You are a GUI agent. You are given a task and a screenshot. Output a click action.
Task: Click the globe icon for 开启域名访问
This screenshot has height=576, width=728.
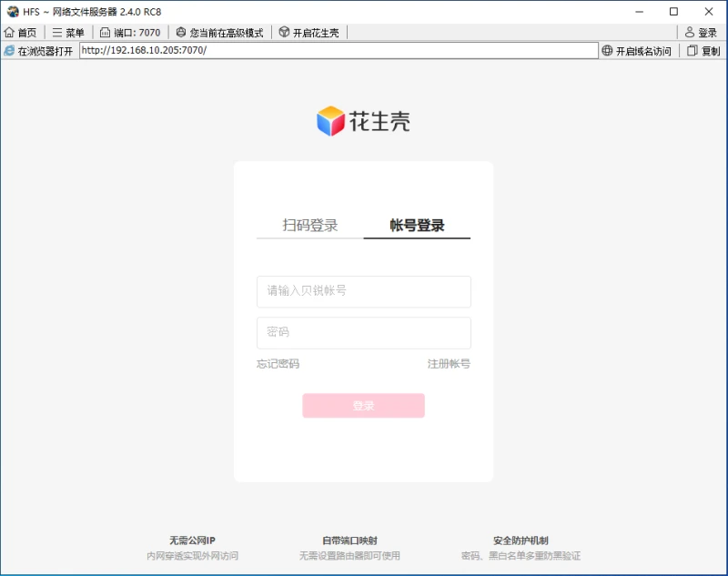click(607, 51)
